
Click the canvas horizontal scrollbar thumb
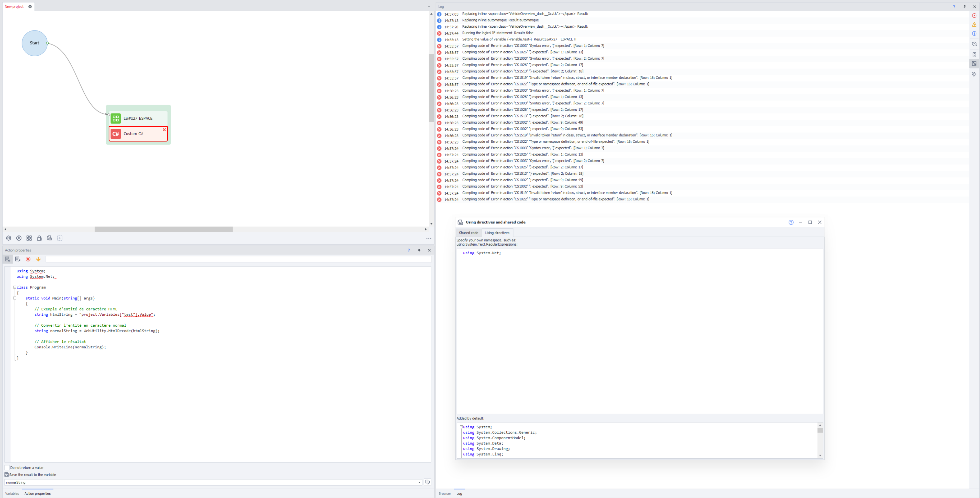tap(164, 229)
